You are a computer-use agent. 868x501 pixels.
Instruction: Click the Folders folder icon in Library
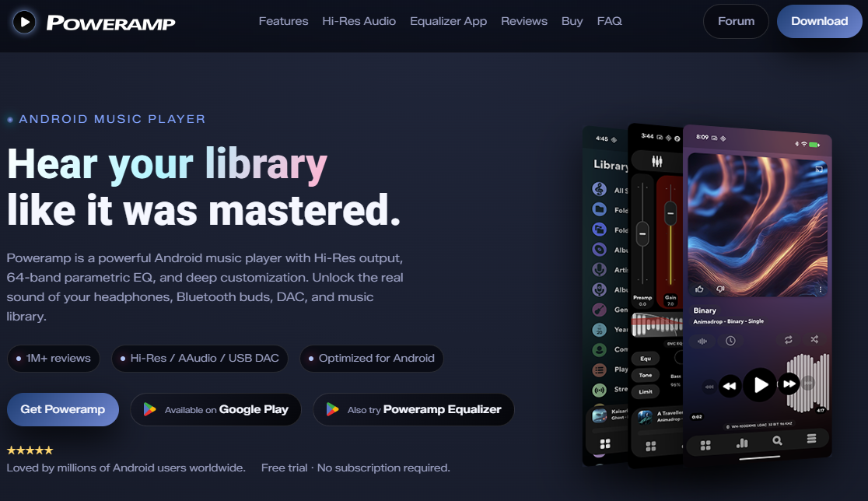tap(599, 209)
